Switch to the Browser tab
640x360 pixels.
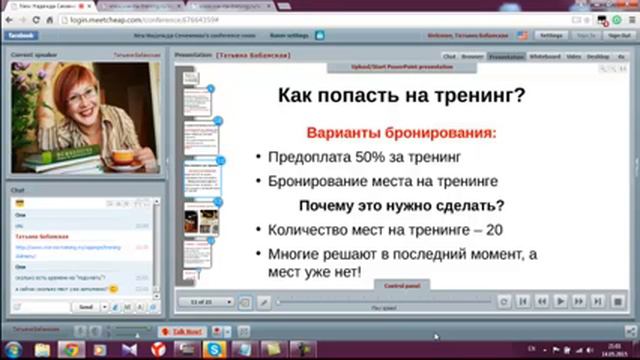[472, 57]
